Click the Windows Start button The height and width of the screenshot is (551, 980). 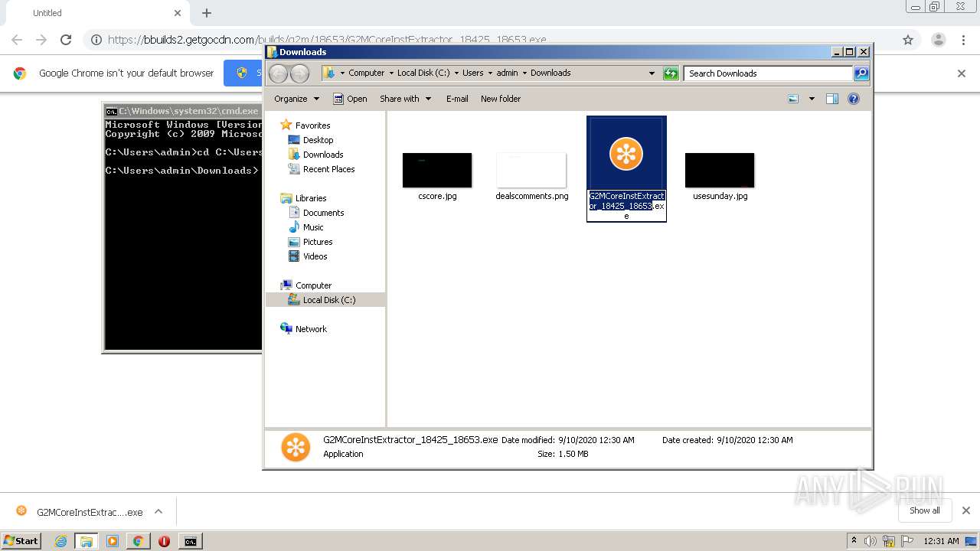pyautogui.click(x=21, y=540)
